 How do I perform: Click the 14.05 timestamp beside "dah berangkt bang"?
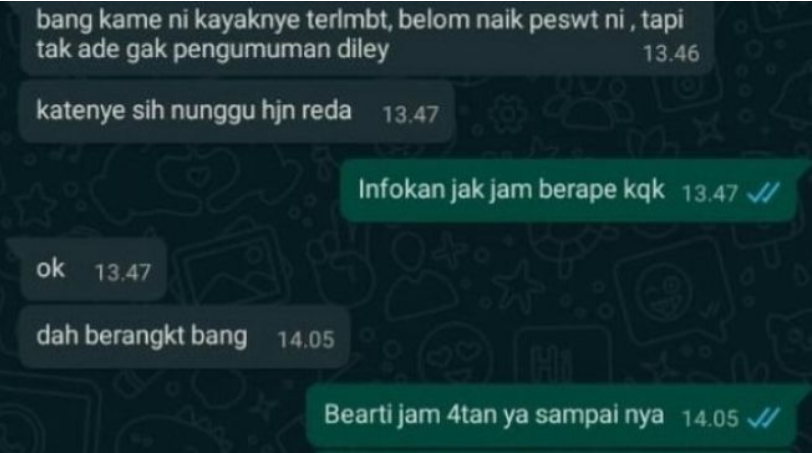(306, 340)
